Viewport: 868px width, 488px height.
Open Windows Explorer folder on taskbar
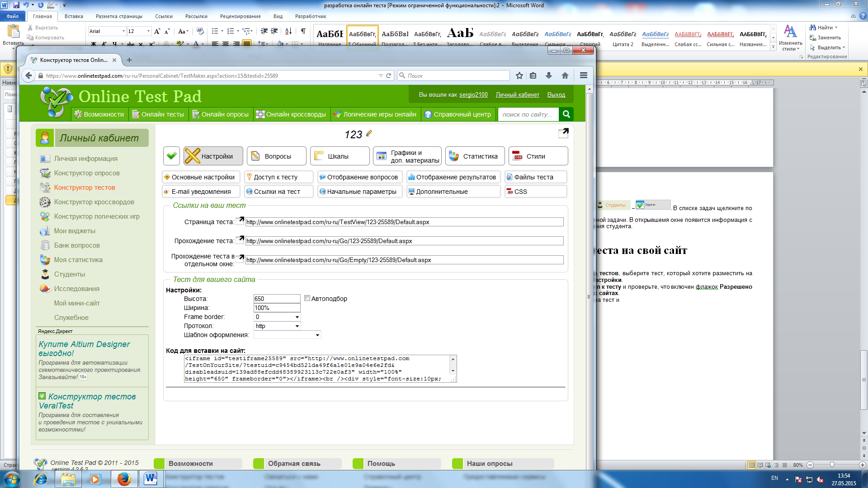68,479
